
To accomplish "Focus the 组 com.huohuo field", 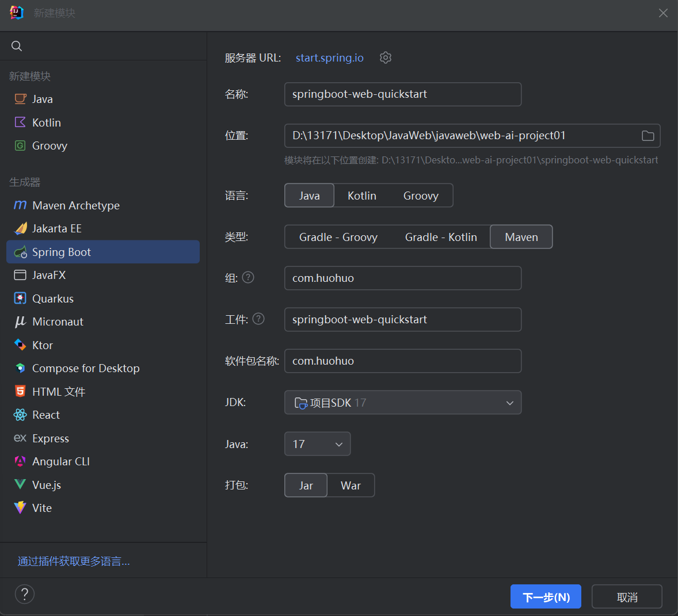I will pos(402,278).
